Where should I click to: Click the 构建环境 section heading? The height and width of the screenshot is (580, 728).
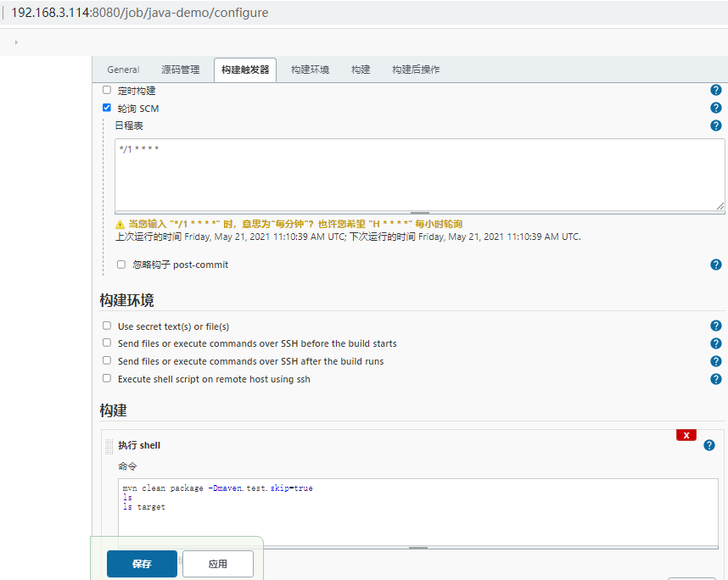coord(126,300)
